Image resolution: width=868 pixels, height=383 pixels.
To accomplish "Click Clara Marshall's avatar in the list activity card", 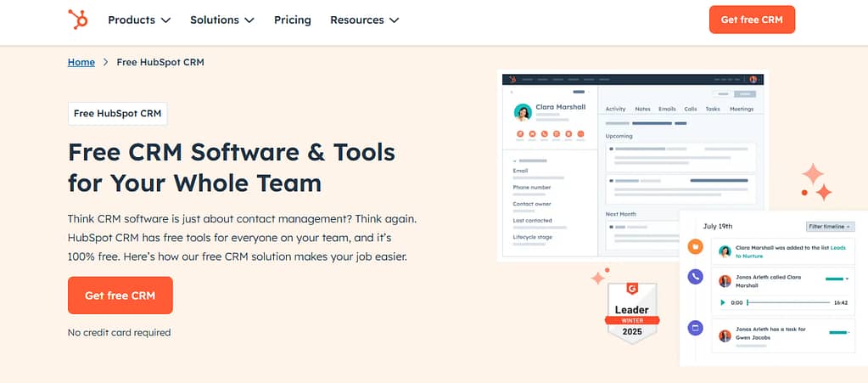I will click(725, 251).
